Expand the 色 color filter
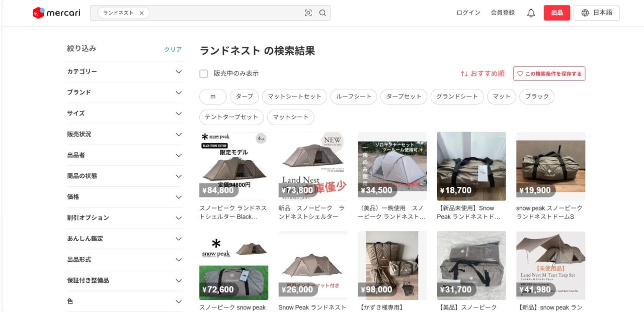The width and height of the screenshot is (644, 312). (x=125, y=301)
